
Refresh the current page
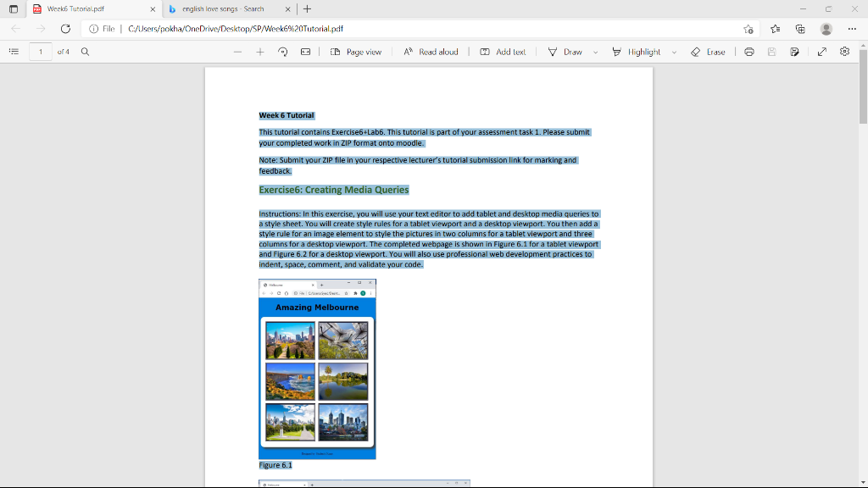(x=65, y=29)
